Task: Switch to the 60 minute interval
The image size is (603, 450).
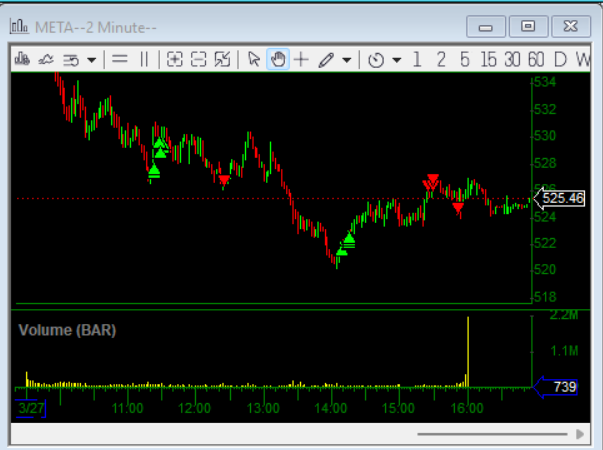Action: pos(536,60)
